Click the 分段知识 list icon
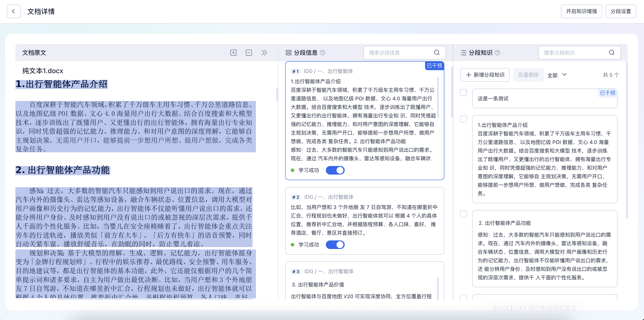Viewport: 644px width, 320px height. click(x=464, y=53)
